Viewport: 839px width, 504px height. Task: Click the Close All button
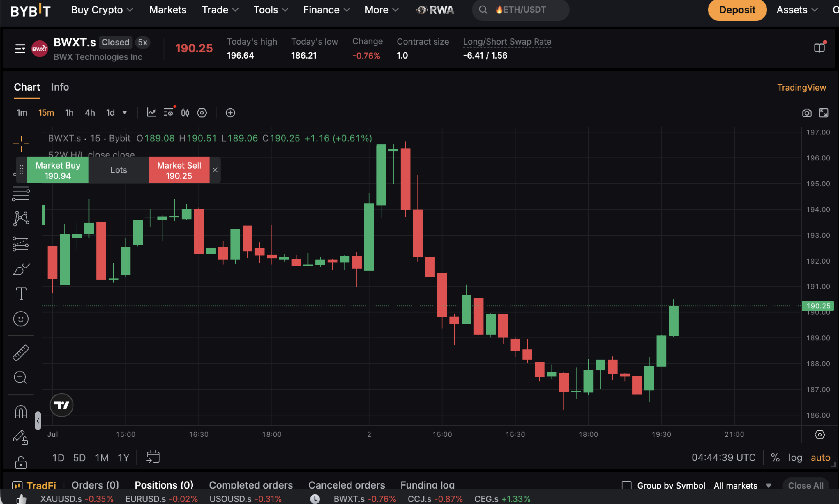coord(805,486)
